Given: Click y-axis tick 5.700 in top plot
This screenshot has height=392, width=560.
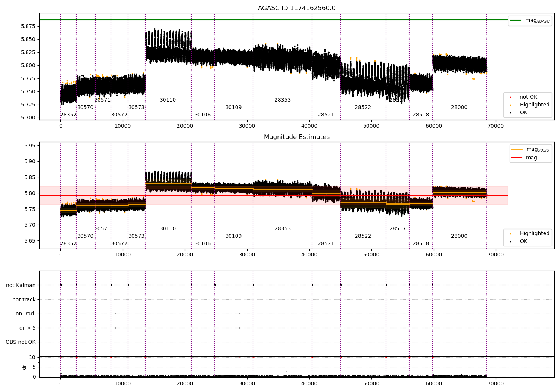Looking at the screenshot, I should [28, 118].
